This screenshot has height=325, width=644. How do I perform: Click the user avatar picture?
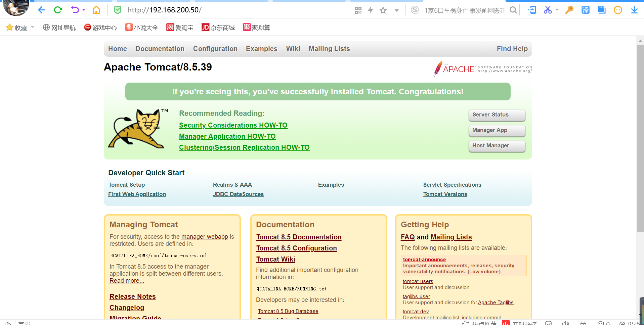[16, 7]
